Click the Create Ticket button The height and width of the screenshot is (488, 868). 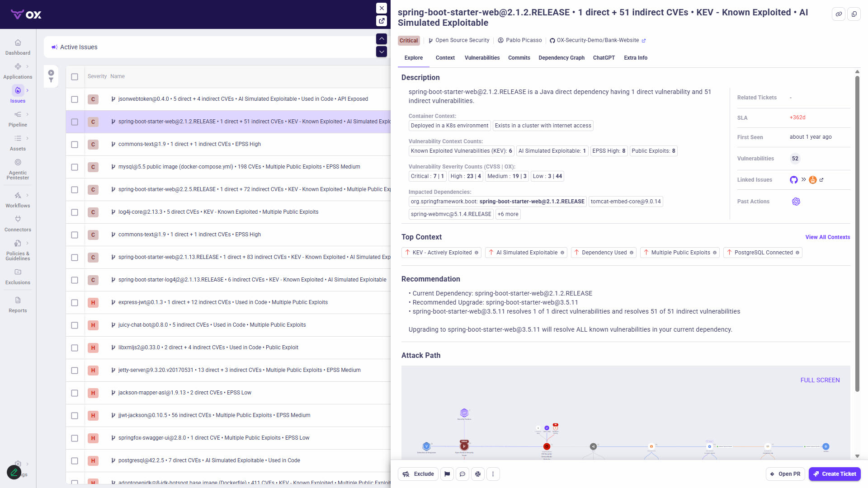point(835,474)
